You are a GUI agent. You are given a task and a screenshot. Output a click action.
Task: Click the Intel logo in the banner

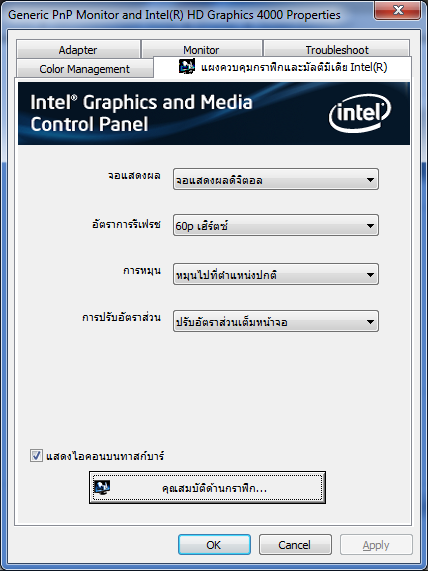[360, 113]
